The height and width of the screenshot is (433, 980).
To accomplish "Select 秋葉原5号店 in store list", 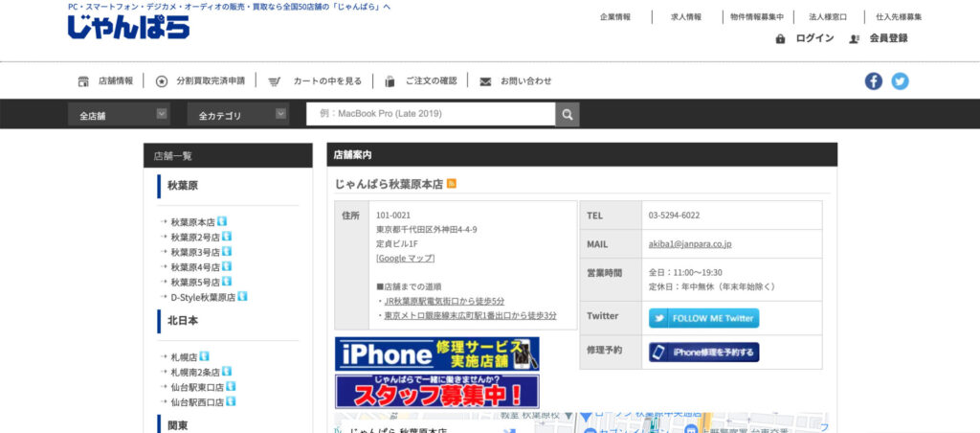I will pyautogui.click(x=195, y=283).
